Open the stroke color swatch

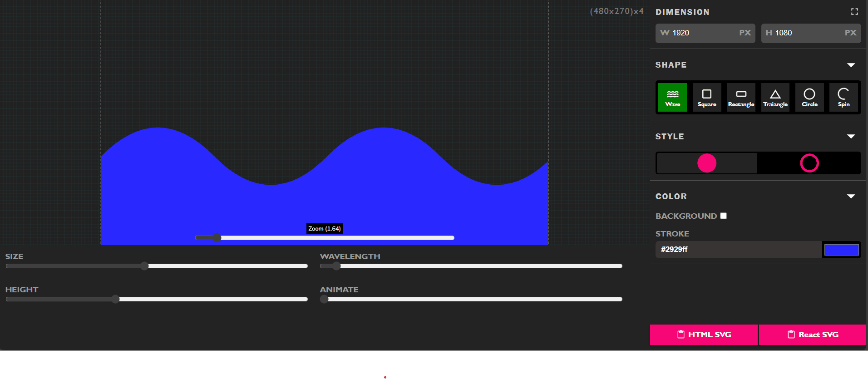[841, 250]
